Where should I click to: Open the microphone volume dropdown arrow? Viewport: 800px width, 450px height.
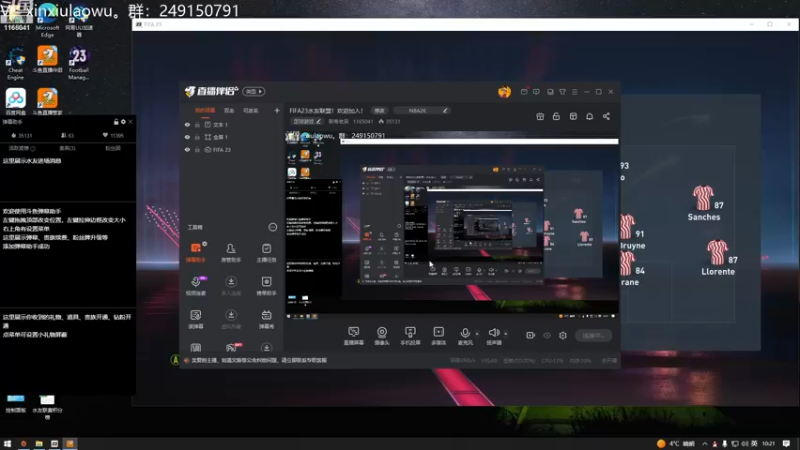click(x=477, y=334)
